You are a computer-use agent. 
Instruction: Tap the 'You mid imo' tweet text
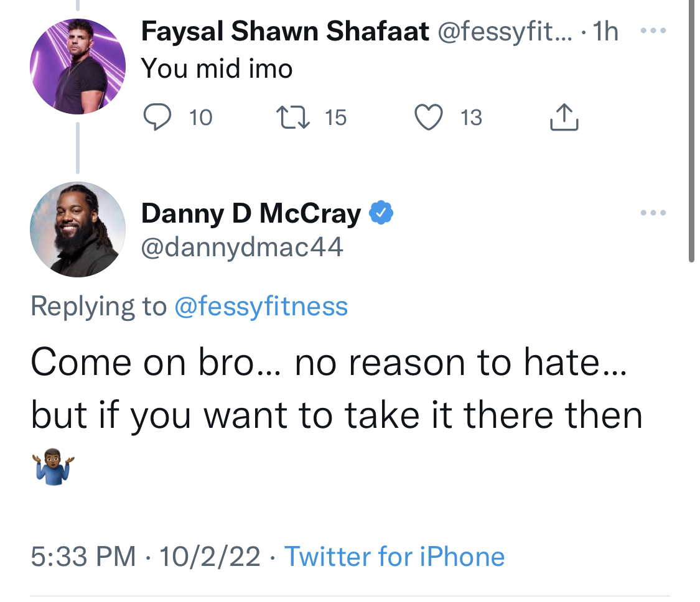pyautogui.click(x=217, y=69)
